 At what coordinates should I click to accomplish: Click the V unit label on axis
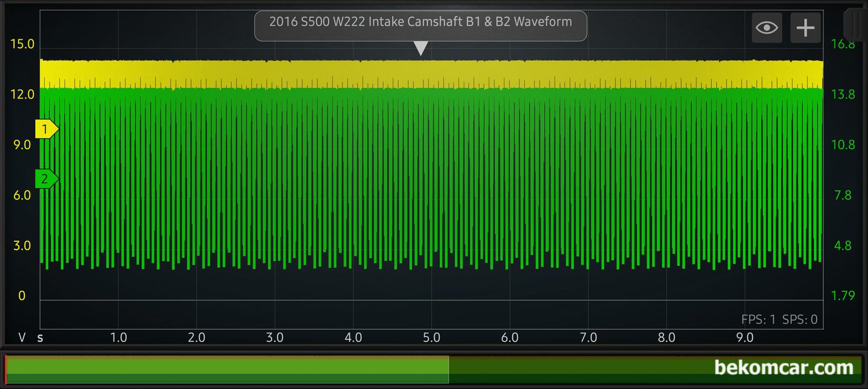[x=22, y=337]
